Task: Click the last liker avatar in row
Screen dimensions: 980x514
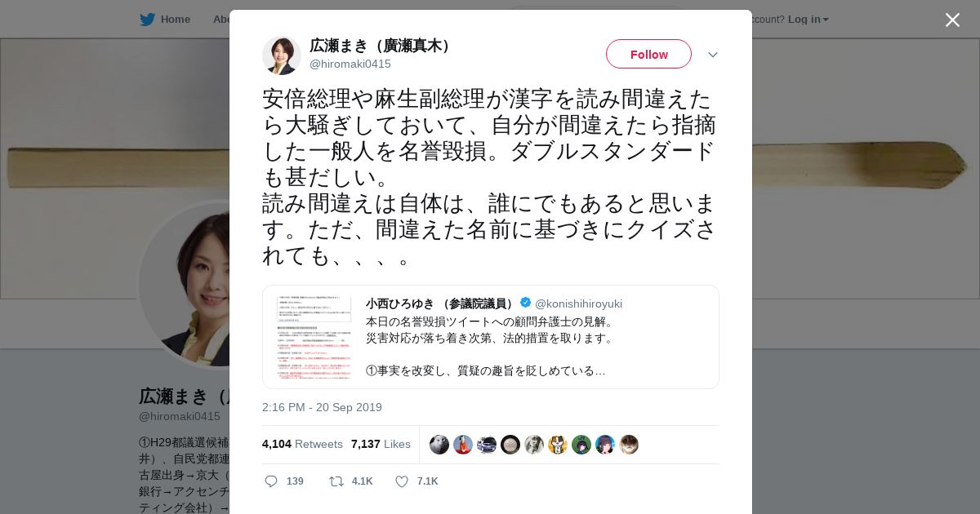Action: tap(629, 445)
